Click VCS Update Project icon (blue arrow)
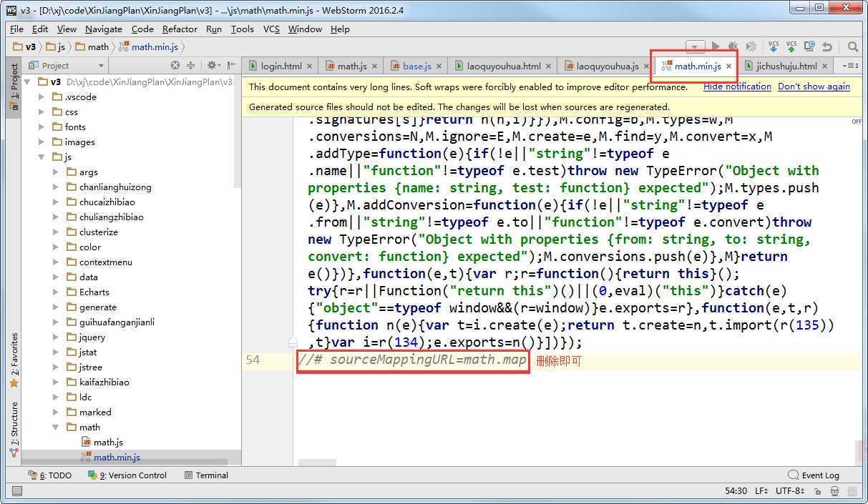This screenshot has height=504, width=868. click(774, 46)
